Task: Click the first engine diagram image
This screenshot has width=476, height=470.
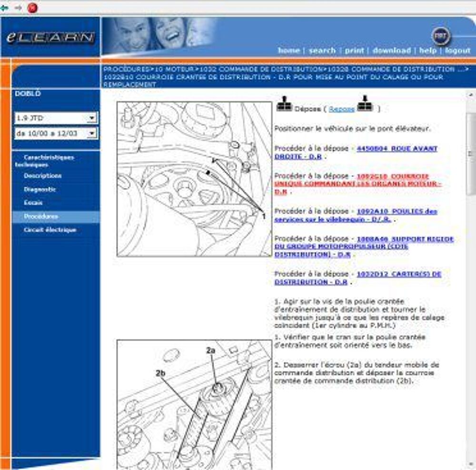Action: tap(194, 179)
